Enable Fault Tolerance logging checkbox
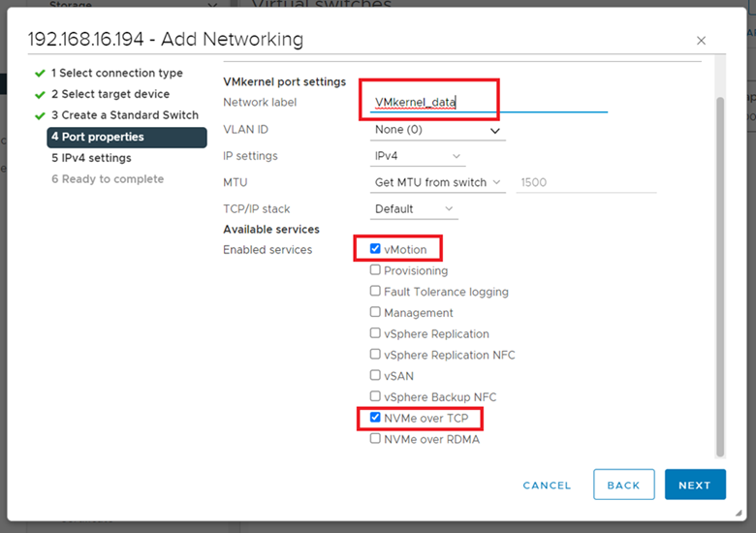This screenshot has height=533, width=756. pyautogui.click(x=375, y=291)
